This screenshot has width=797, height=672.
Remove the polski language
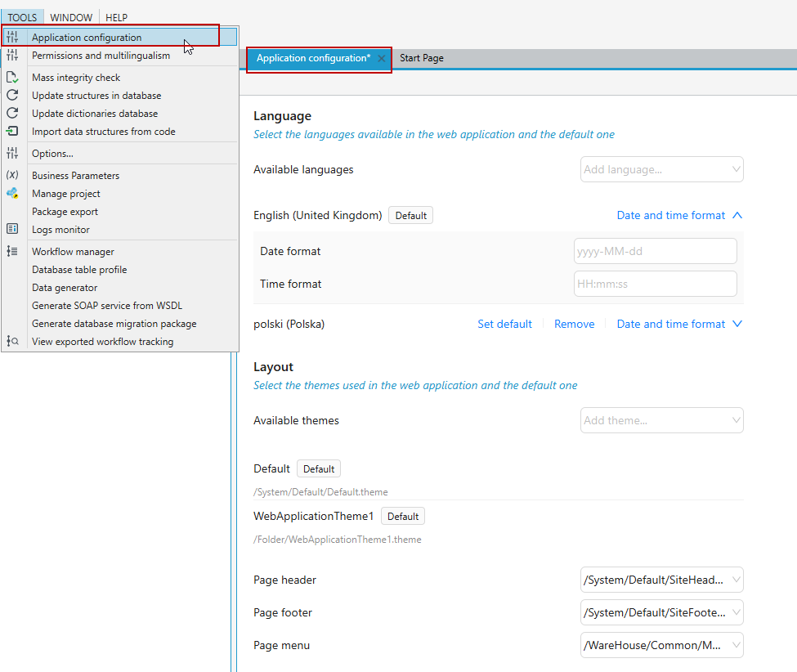575,325
